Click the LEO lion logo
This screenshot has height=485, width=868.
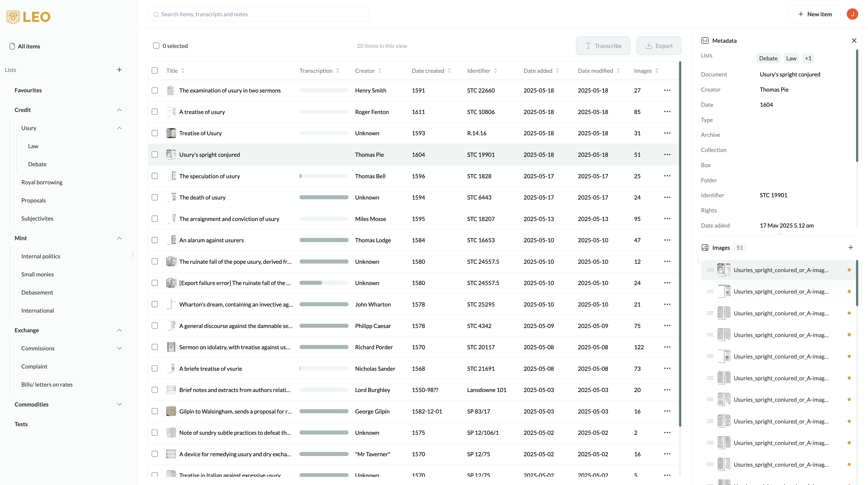pyautogui.click(x=14, y=17)
